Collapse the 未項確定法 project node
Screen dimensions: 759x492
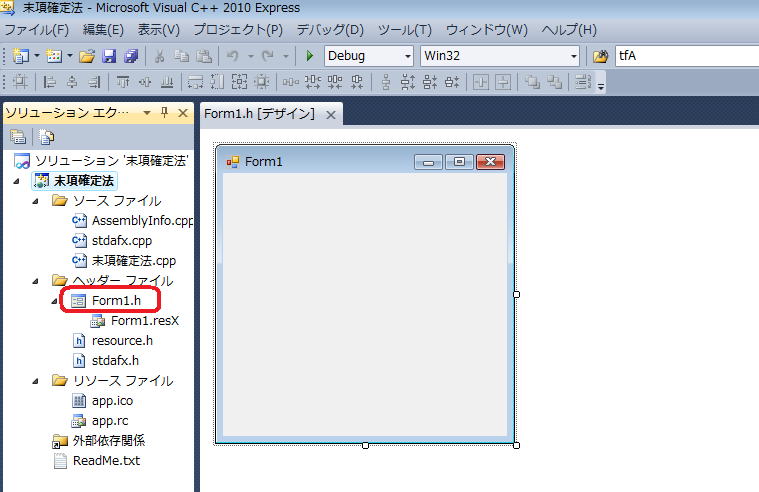[x=17, y=181]
